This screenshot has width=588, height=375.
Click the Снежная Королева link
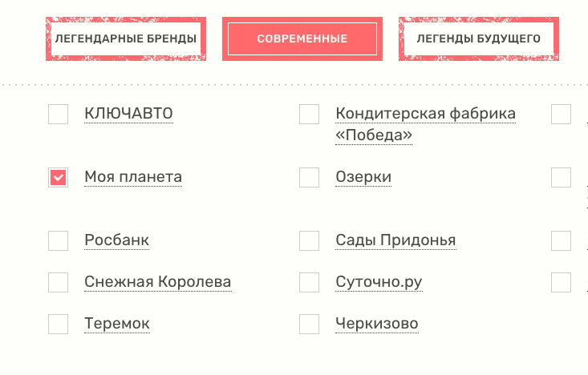click(x=157, y=282)
